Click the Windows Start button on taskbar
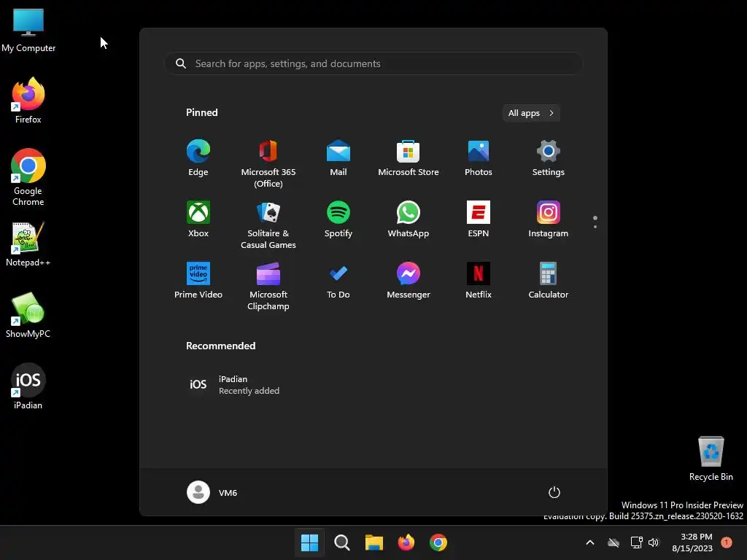The width and height of the screenshot is (747, 560). pos(309,542)
